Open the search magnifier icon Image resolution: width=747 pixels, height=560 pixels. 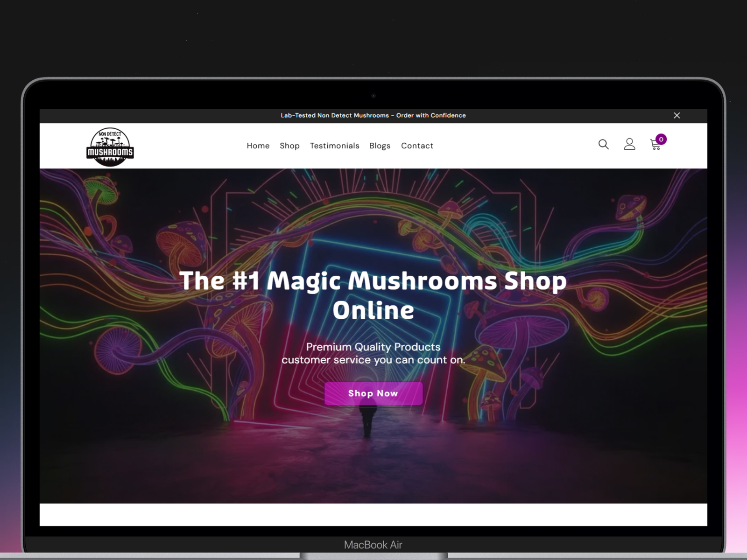604,145
